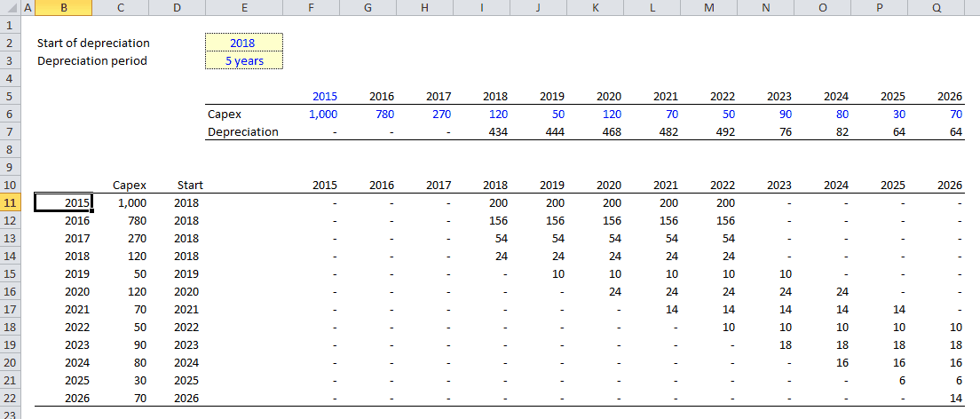This screenshot has width=980, height=419.
Task: Select 16 under 2024 in row 20
Action: point(842,362)
